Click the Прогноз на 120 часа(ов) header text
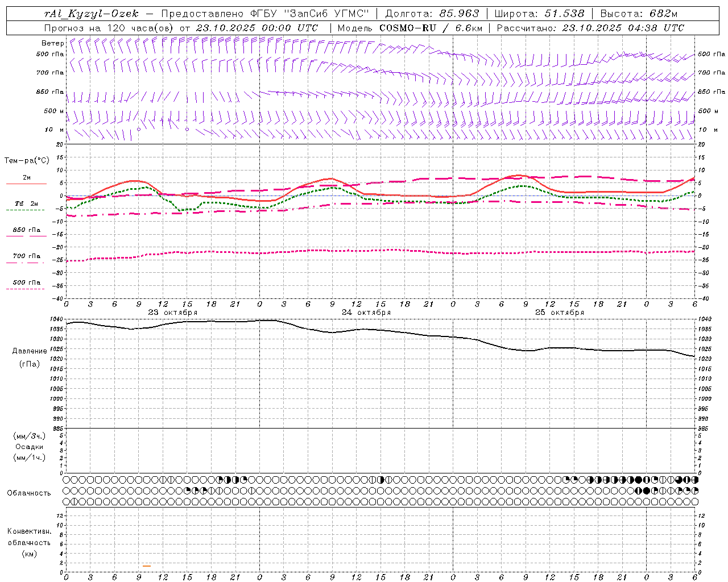728x582 pixels. pyautogui.click(x=110, y=28)
